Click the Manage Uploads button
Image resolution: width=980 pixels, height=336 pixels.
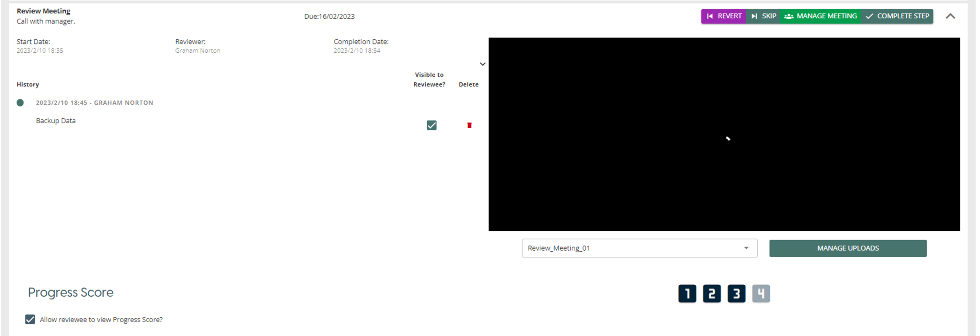[x=848, y=248]
